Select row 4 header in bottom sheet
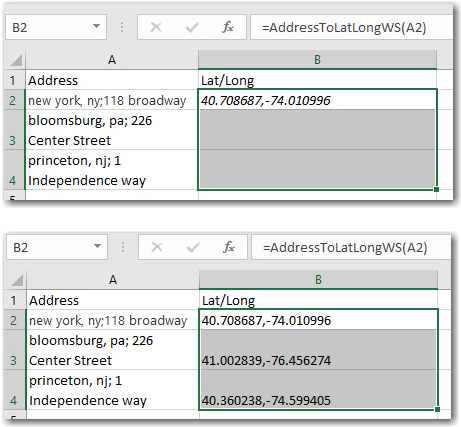The image size is (461, 427). (14, 390)
